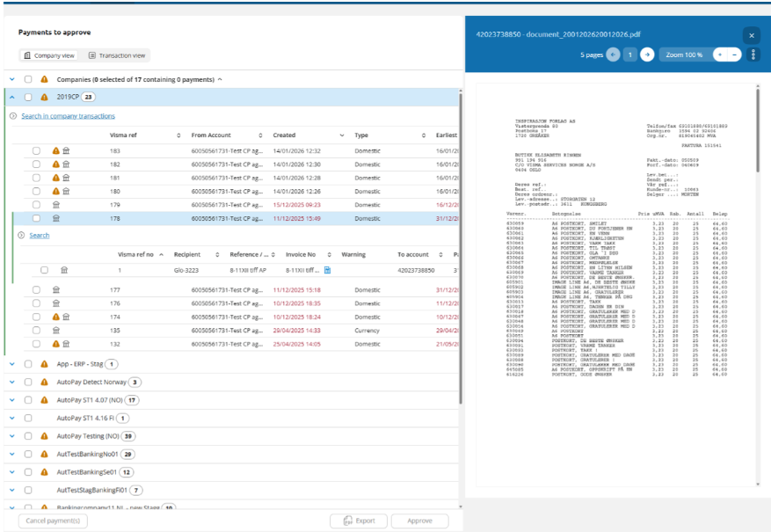Click PDF page number field
771x532 pixels.
coord(629,55)
